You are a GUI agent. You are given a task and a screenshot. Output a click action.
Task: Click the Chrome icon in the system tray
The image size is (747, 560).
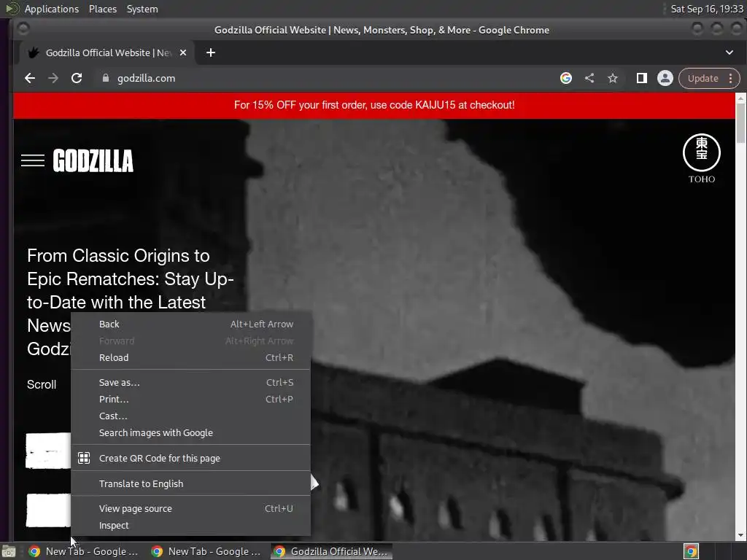tap(692, 551)
